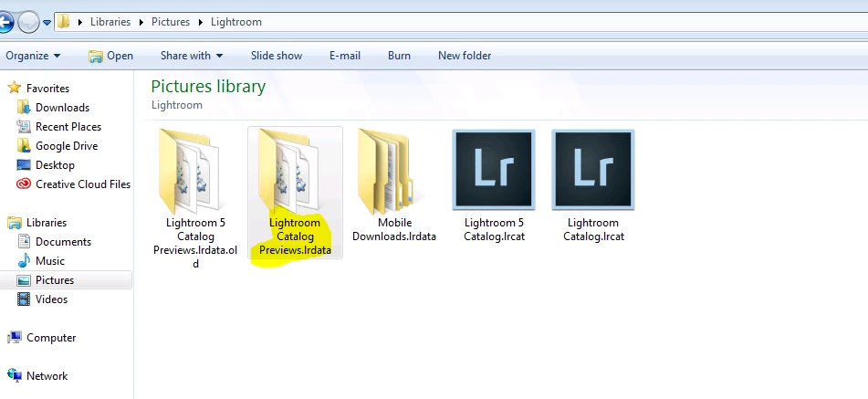Click the Burn toolbar button
The width and height of the screenshot is (868, 399).
click(399, 56)
